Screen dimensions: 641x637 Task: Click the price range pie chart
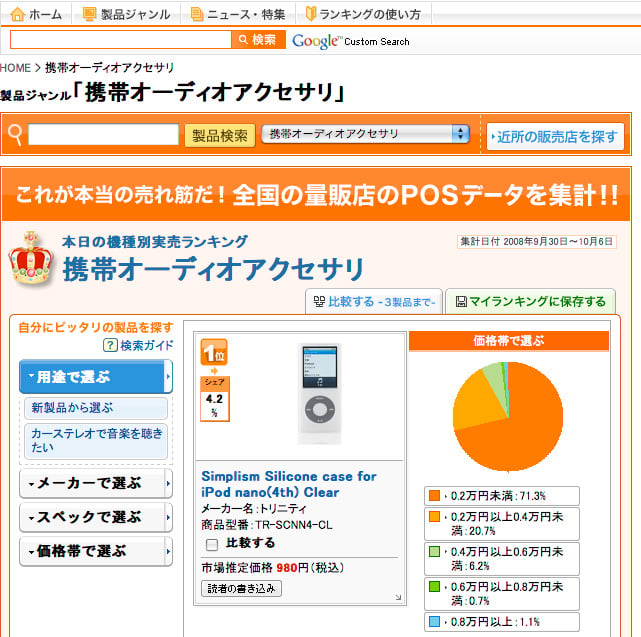point(508,417)
